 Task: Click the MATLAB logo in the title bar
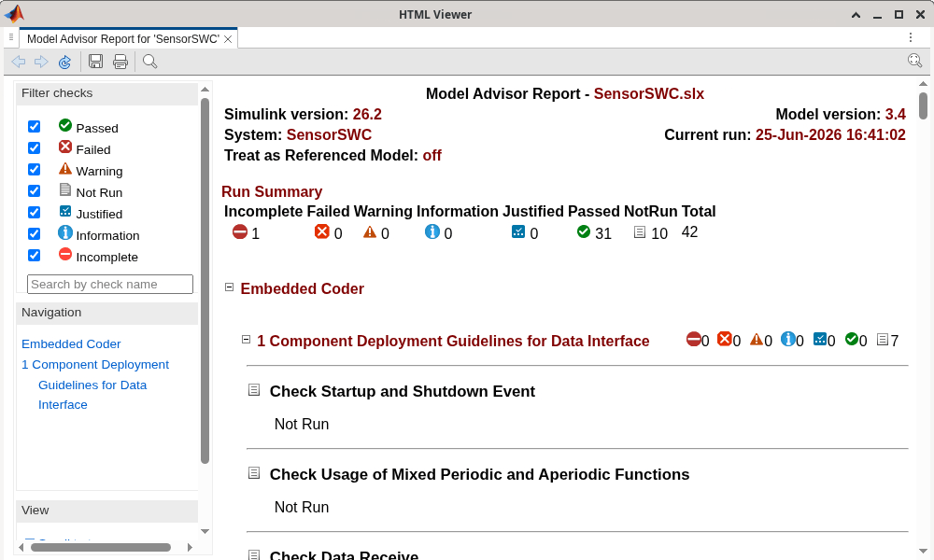[x=14, y=13]
